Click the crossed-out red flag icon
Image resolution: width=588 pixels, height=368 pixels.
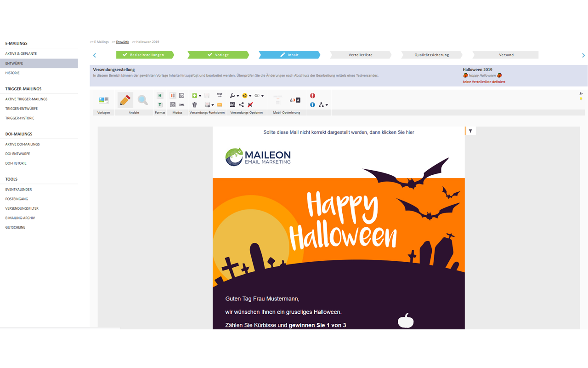(x=250, y=105)
